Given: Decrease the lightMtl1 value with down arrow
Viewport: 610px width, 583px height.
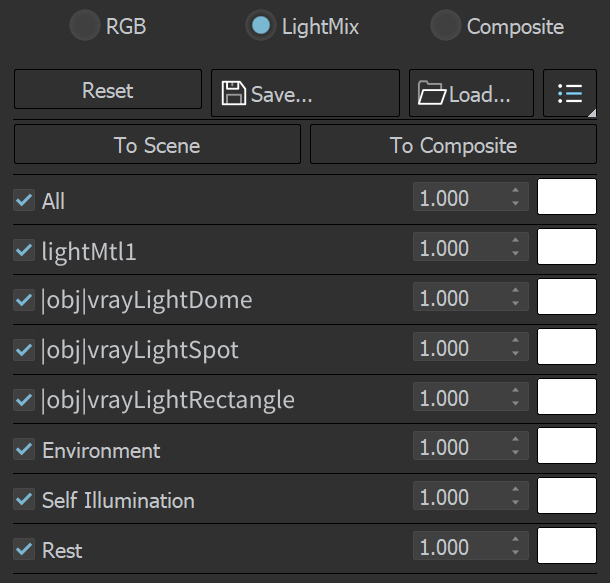Looking at the screenshot, I should (x=515, y=253).
